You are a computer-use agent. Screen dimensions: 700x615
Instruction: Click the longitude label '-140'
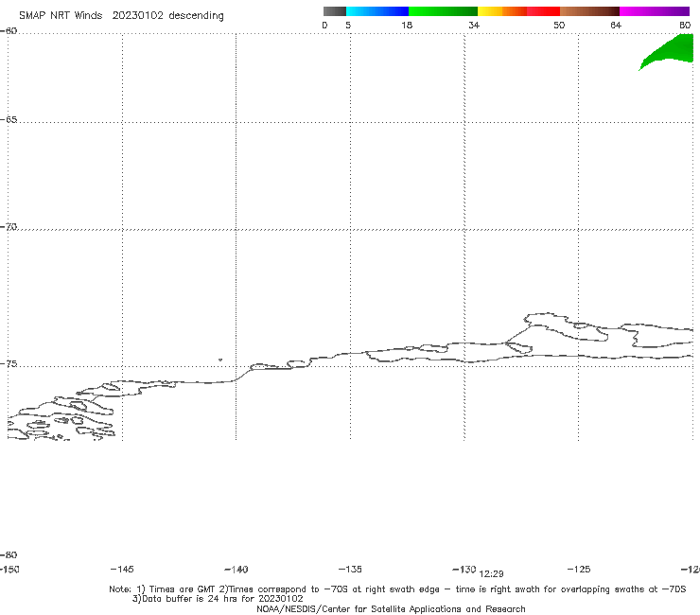[x=236, y=569]
